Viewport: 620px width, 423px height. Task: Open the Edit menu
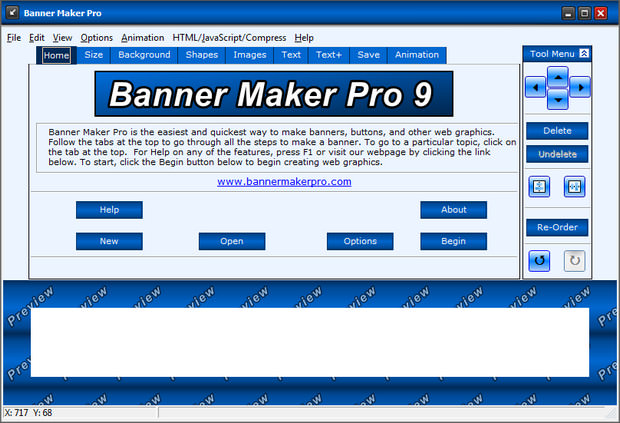[37, 38]
